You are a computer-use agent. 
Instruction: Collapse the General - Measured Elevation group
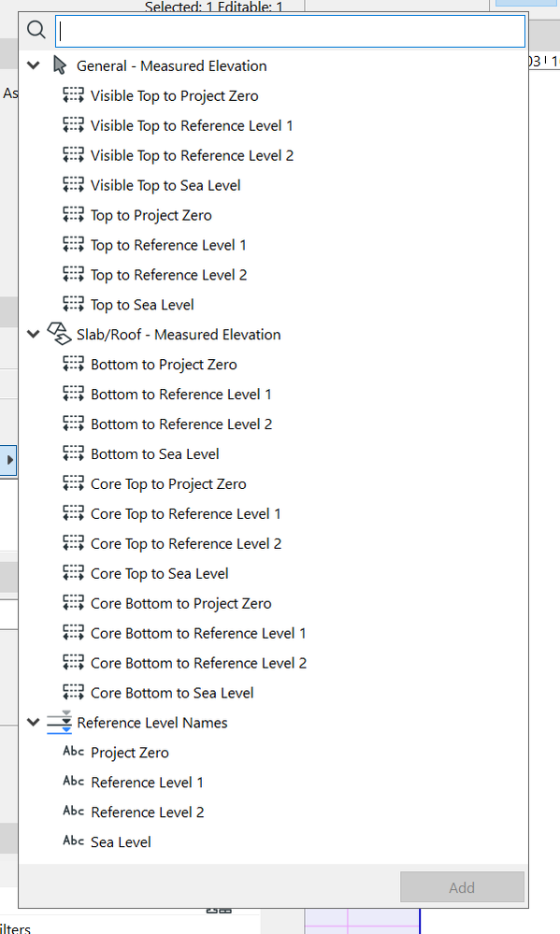click(33, 65)
